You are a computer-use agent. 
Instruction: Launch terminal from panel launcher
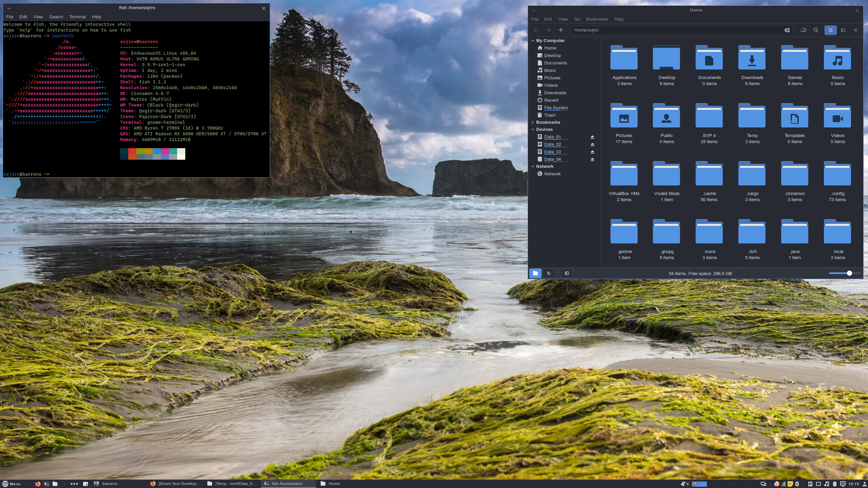click(x=46, y=484)
